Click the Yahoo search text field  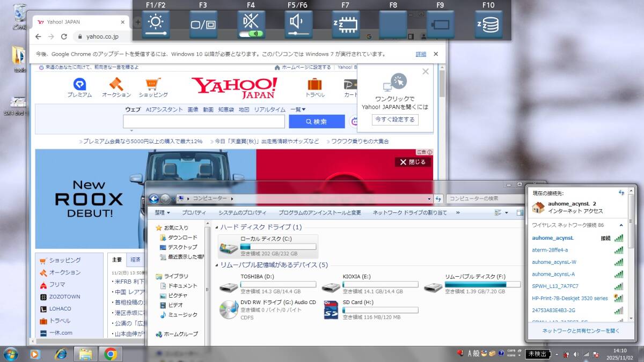tap(204, 122)
